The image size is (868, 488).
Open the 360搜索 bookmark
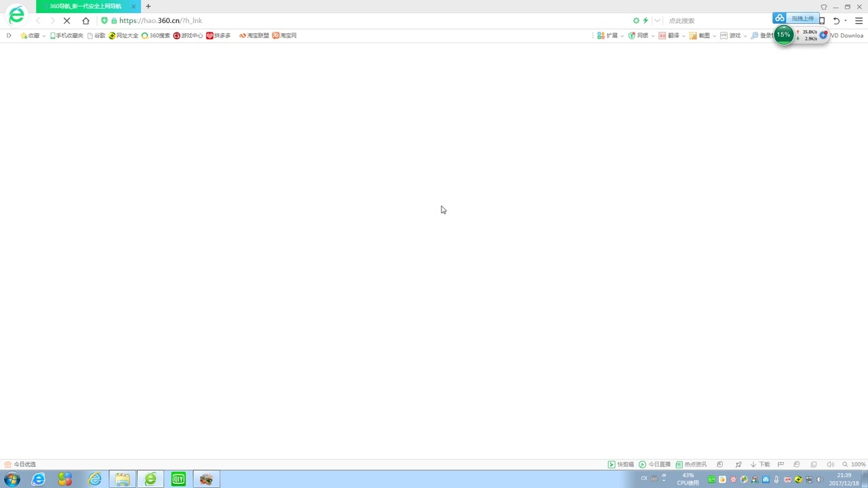tap(156, 36)
